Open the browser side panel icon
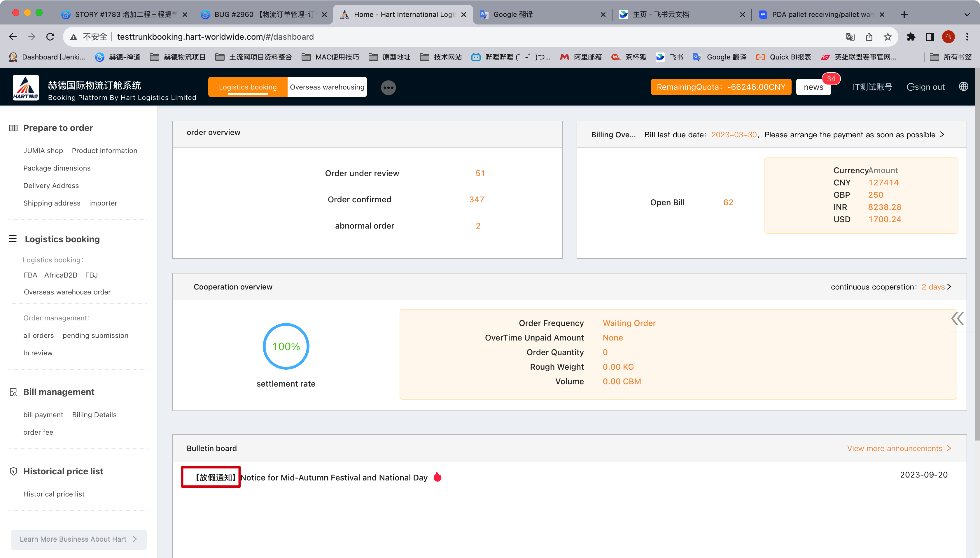 (x=929, y=37)
